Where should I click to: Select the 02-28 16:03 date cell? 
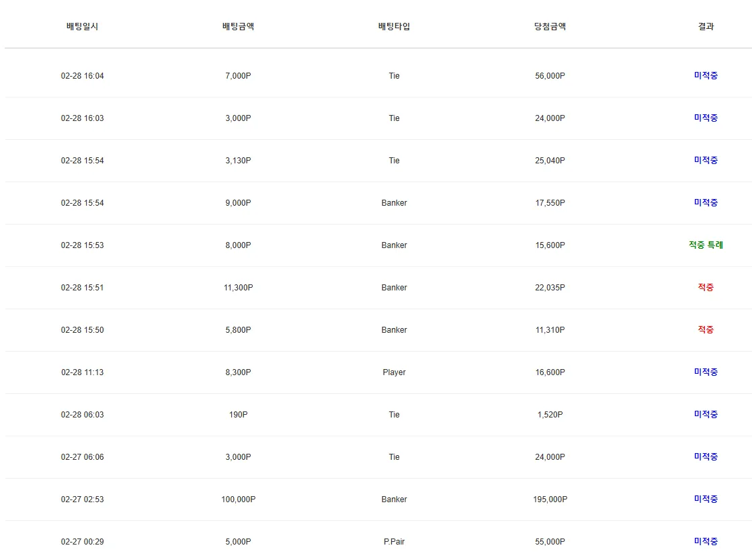(82, 118)
